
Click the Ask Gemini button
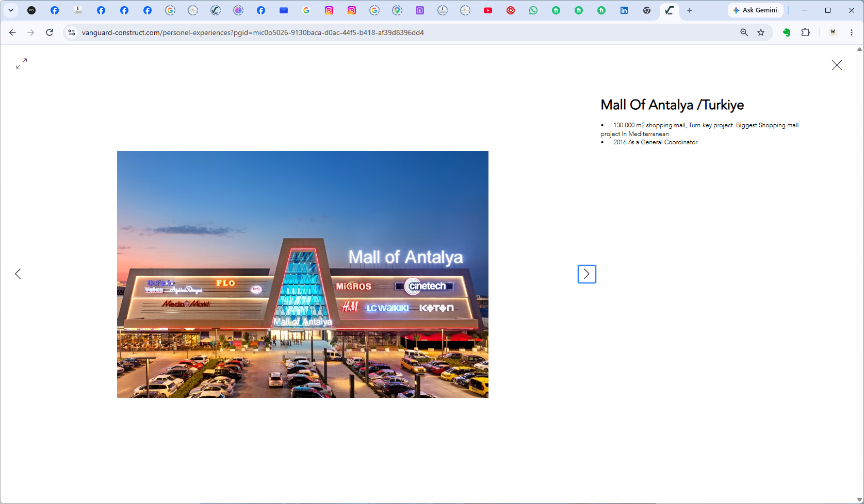[x=755, y=10]
